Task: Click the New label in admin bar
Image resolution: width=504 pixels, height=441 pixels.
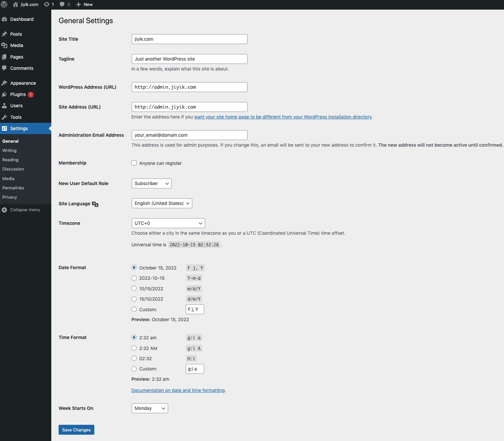Action: click(x=88, y=5)
